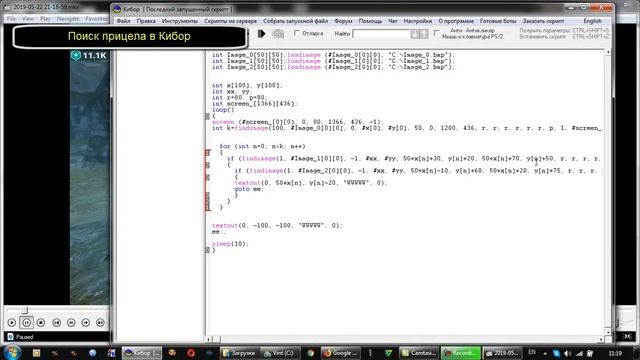Collapse the second findimage if-block fold marker
Screen dimensions: 640x360
(207, 177)
